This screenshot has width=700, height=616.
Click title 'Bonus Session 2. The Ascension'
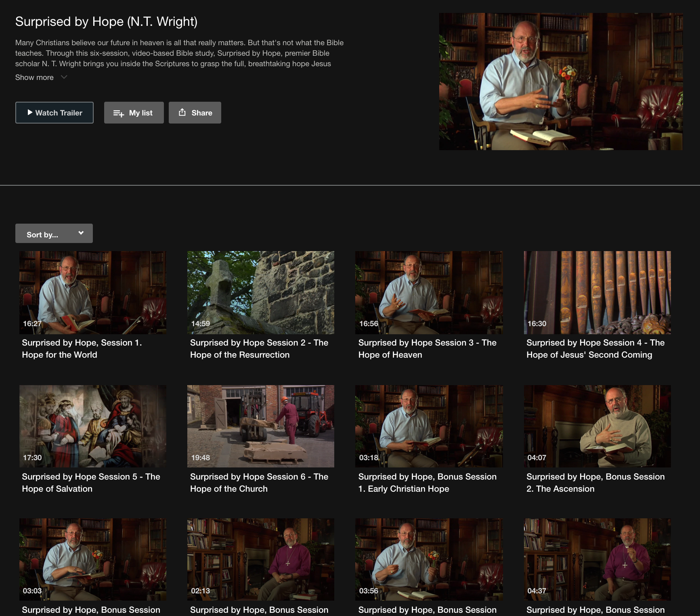click(x=595, y=483)
